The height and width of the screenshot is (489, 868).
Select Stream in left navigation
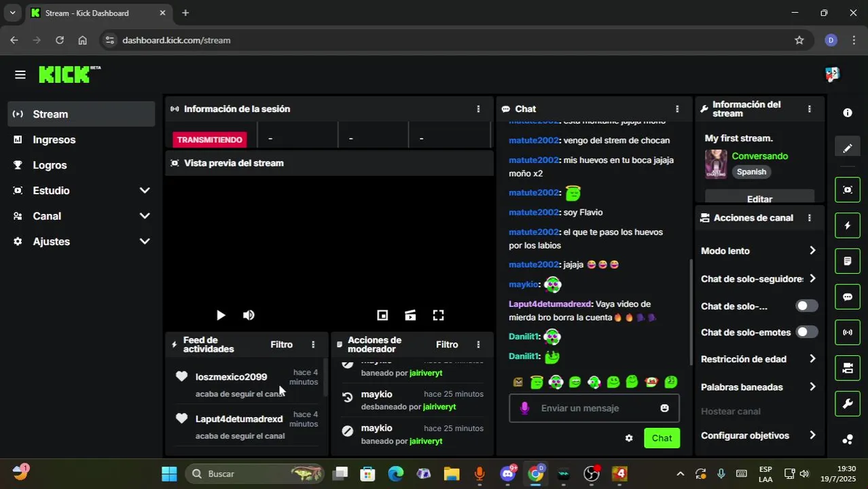click(82, 114)
